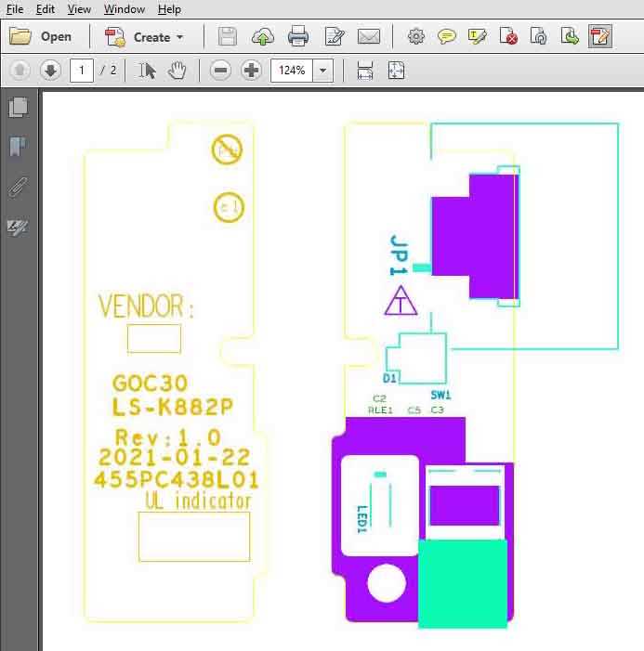This screenshot has width=644, height=651.
Task: Choose the text selection cursor tool
Action: click(147, 71)
